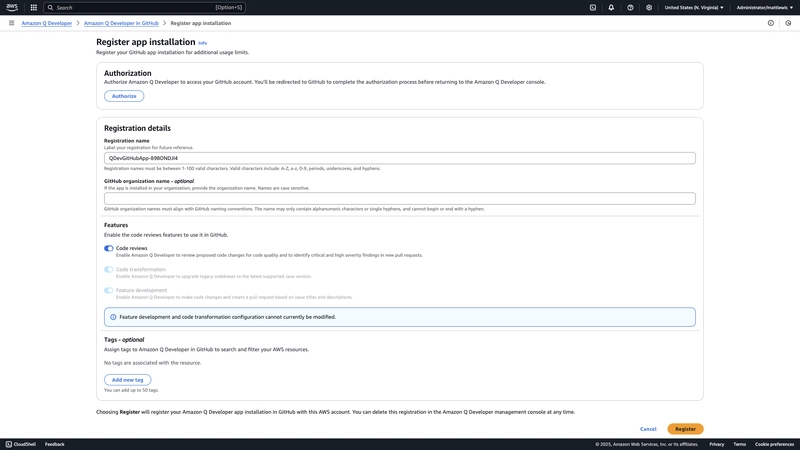Toggle the Feature development switch
Screen dimensions: 800x450
click(109, 290)
